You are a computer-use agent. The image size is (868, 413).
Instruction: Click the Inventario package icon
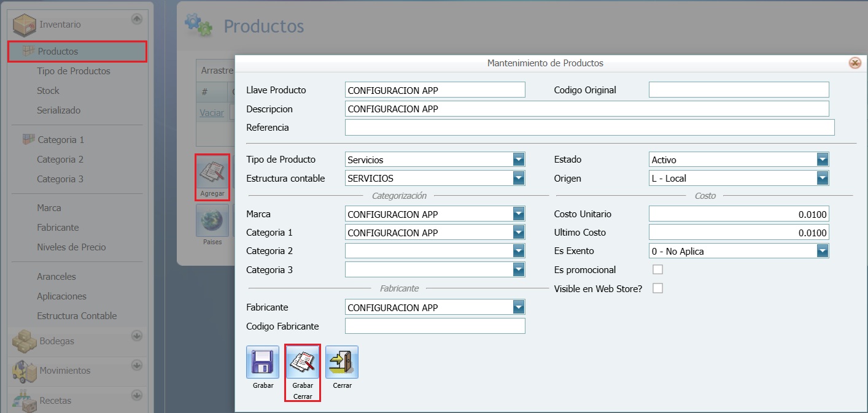(x=25, y=24)
